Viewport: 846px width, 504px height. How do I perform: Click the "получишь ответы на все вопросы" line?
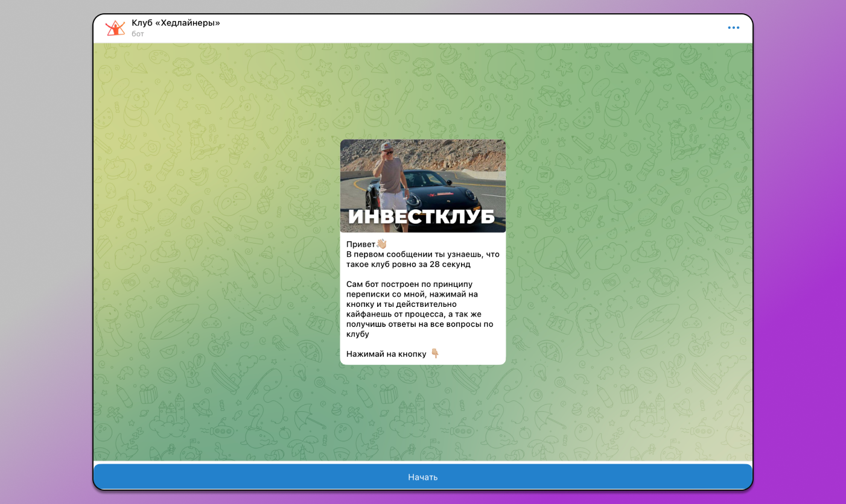419,324
